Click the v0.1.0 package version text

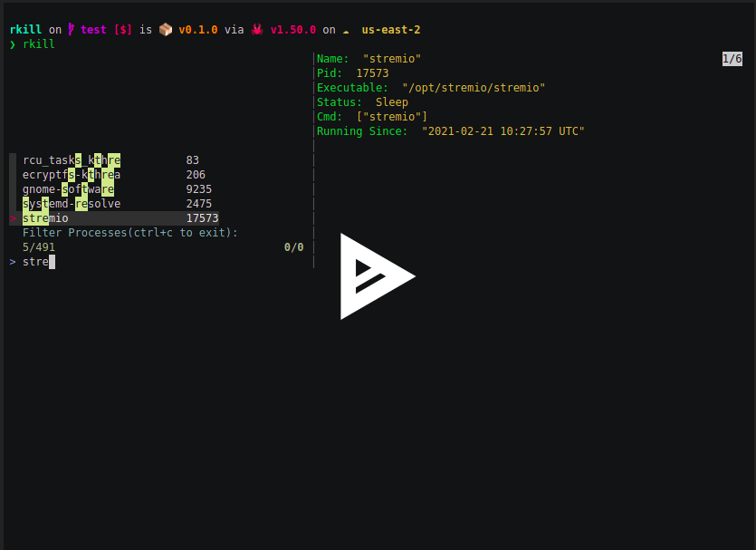point(198,30)
